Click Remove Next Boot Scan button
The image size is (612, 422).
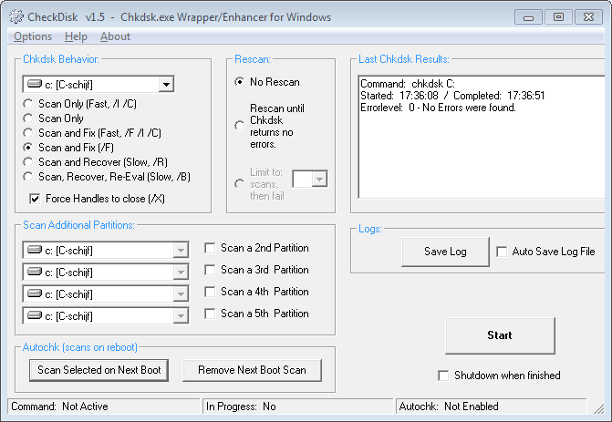(252, 370)
